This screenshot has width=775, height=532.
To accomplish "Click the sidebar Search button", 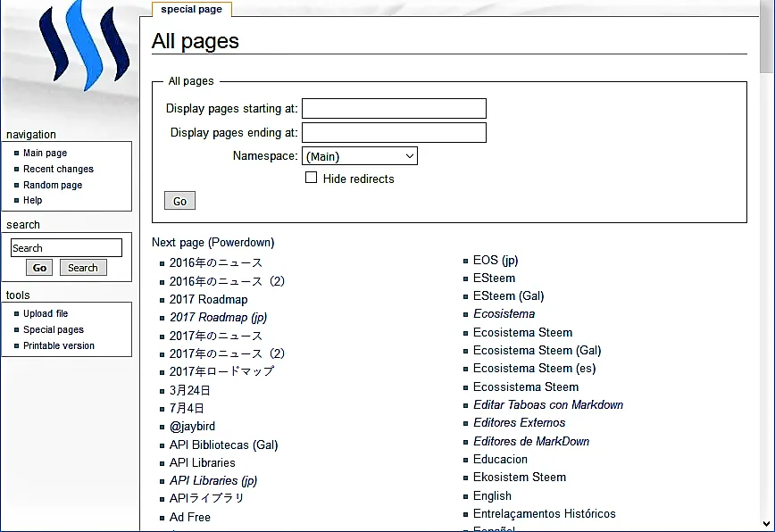I will [x=83, y=268].
